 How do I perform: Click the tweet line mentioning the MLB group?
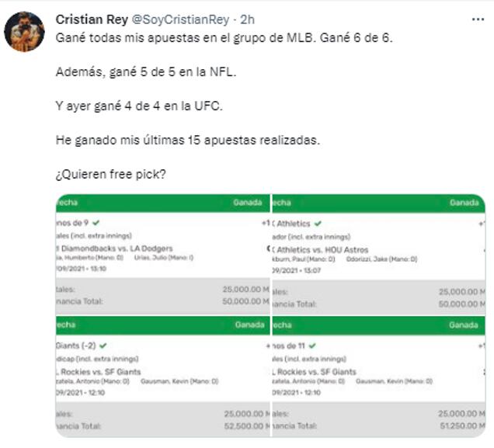[x=225, y=38]
